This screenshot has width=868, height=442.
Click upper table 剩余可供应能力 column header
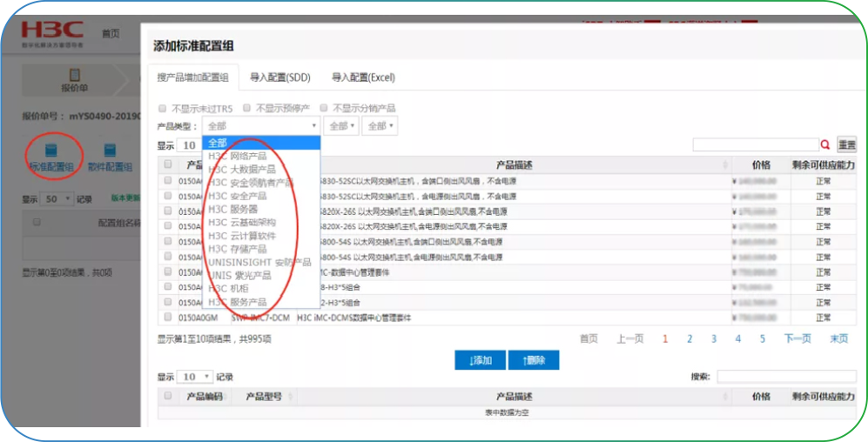pyautogui.click(x=824, y=164)
